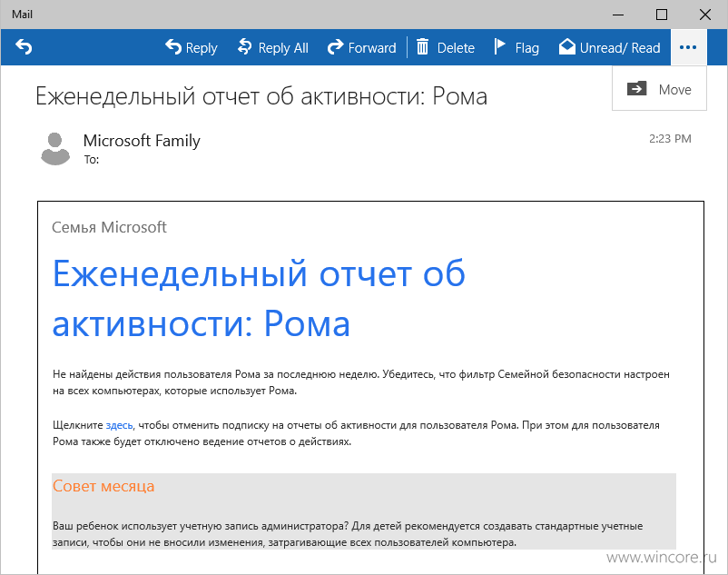Click paragraph starting Не найдены действия

click(x=360, y=382)
